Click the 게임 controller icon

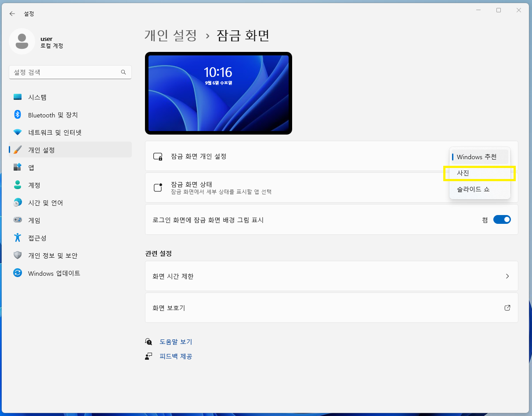click(x=18, y=220)
